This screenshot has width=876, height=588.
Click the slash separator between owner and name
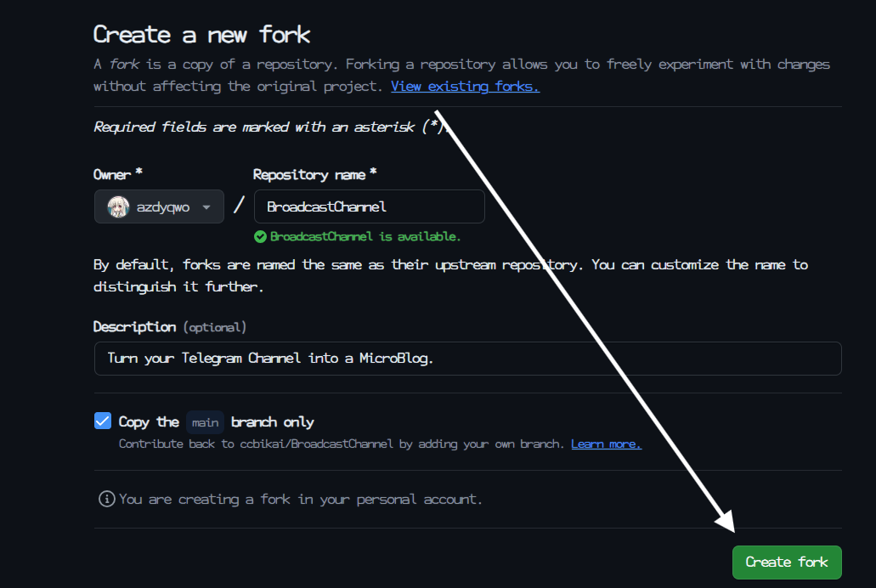pos(239,206)
